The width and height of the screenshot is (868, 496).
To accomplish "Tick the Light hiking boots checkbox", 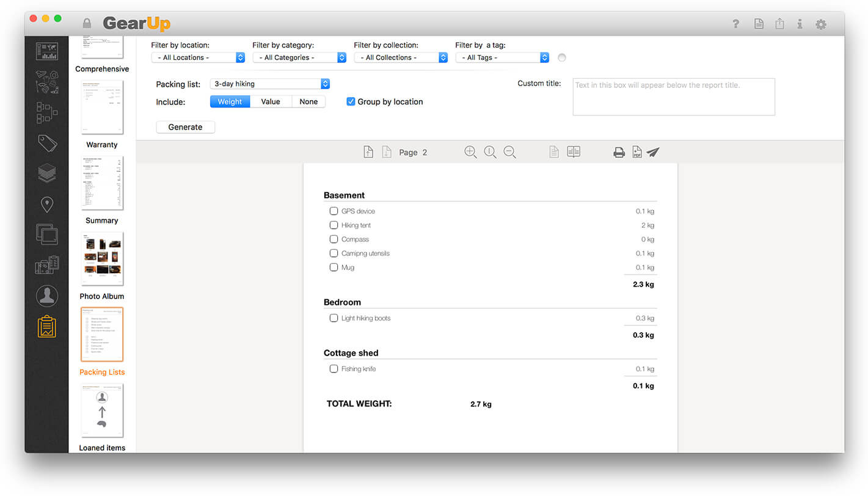I will point(334,318).
